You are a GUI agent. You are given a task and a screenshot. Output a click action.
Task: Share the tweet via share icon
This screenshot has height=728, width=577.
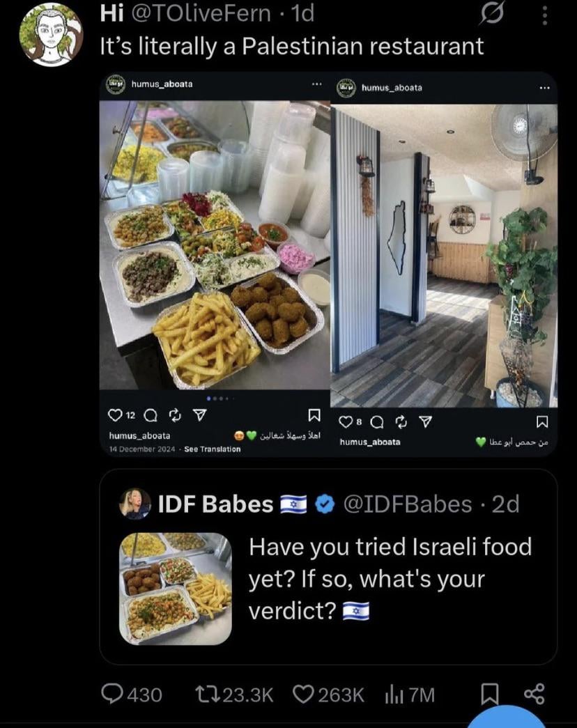pos(534,694)
